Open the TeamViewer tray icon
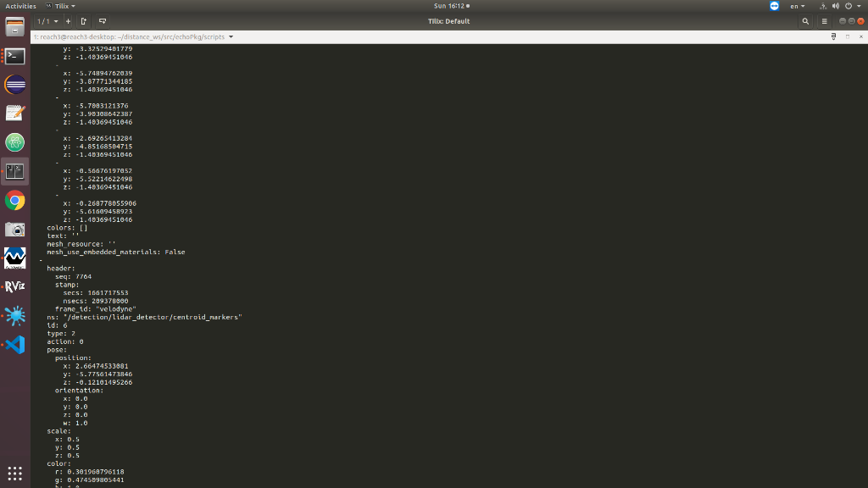 774,6
